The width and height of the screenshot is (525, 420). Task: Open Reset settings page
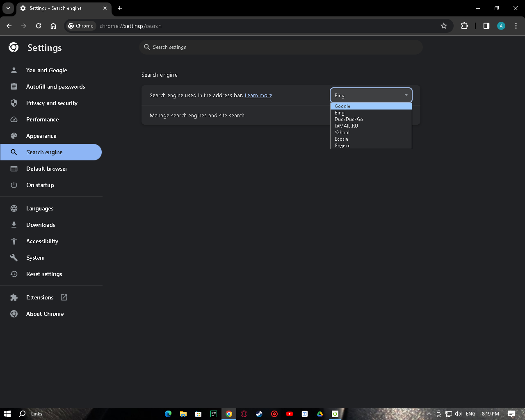51,274
